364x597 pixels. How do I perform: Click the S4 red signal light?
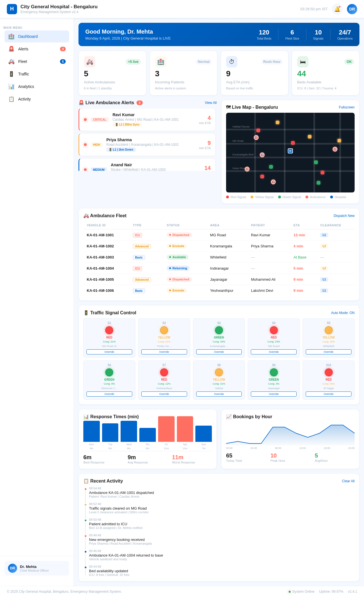274,330
